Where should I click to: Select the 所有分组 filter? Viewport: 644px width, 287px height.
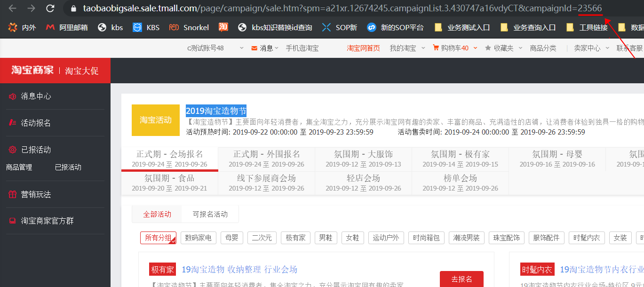(x=158, y=238)
